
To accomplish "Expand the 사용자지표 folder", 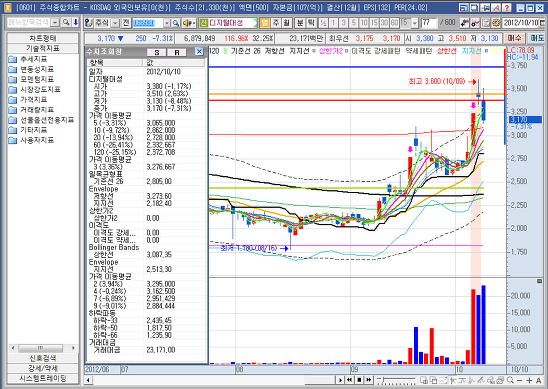I will point(31,140).
